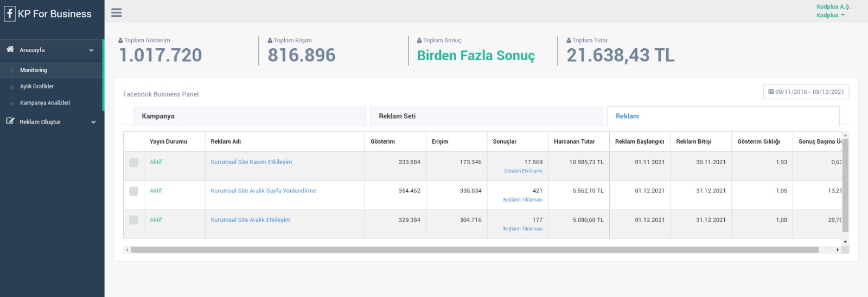Tick checkbox for Kurumsal Site Aralık Etkileşim

pos(133,220)
